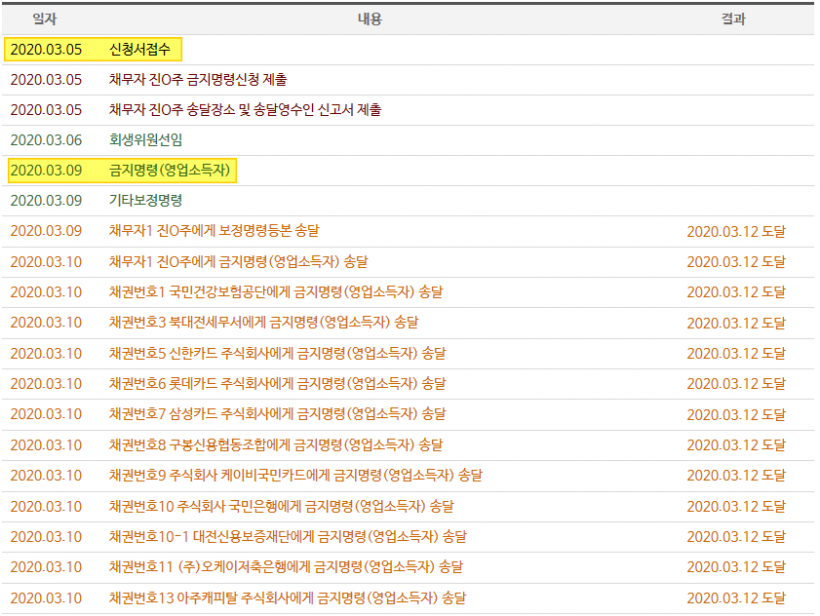Click the 2020.03.06 date cell

pyautogui.click(x=46, y=140)
